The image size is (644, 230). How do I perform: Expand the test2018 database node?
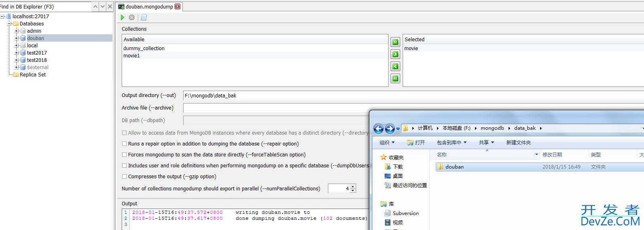[x=17, y=60]
